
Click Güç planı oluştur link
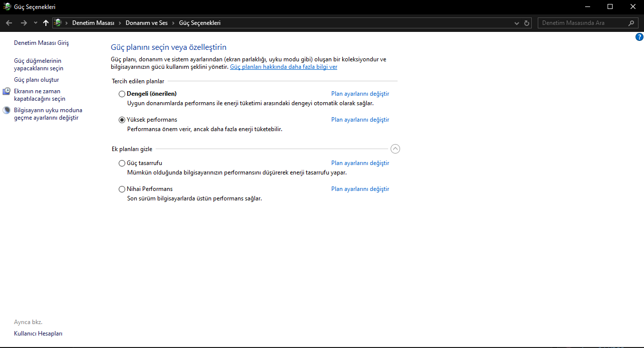(x=36, y=80)
